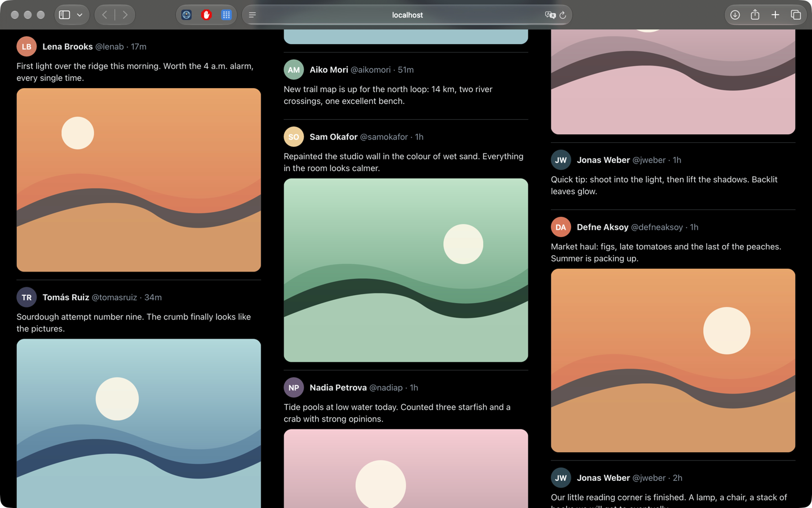This screenshot has width=812, height=508.
Task: Open Tomás Ruiz's blue landscape image
Action: coord(139,423)
